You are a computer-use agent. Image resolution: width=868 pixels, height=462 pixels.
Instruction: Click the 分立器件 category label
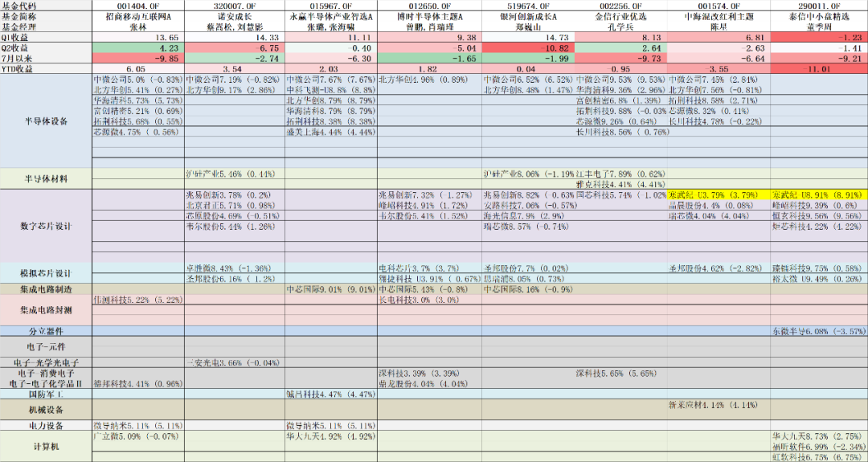click(x=47, y=331)
